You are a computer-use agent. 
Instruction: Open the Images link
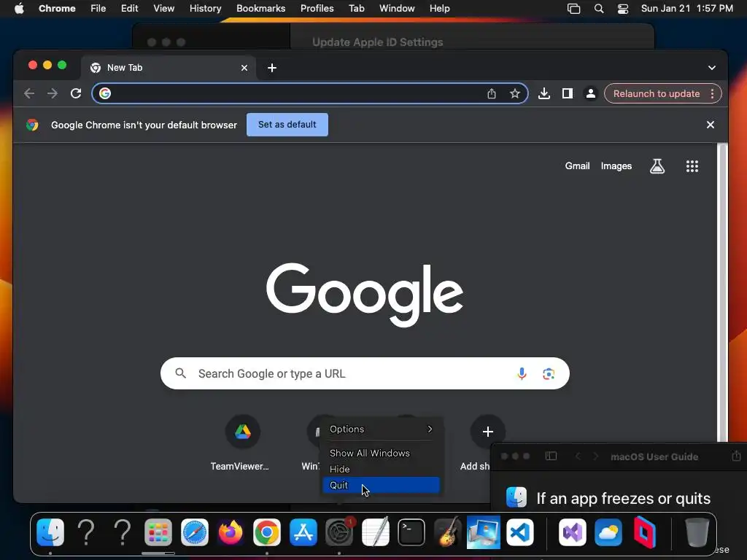616,166
